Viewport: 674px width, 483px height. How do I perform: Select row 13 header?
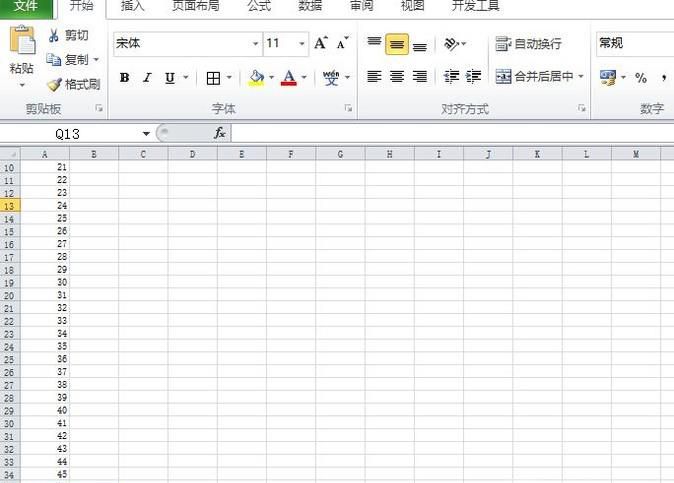point(10,206)
